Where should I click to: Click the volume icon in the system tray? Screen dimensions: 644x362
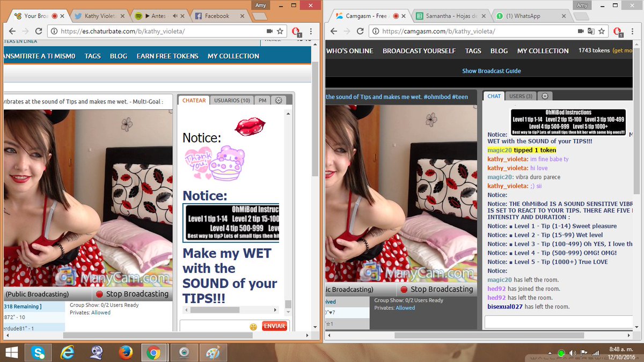coord(573,352)
